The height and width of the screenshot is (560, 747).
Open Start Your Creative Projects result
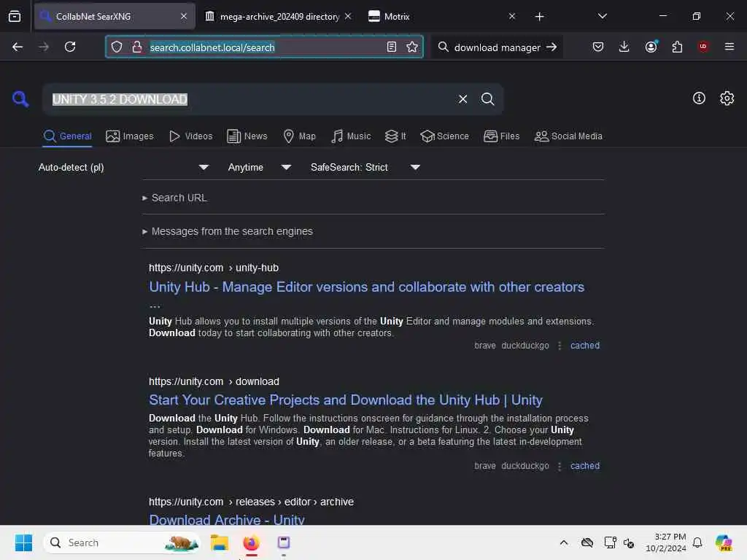tap(345, 400)
